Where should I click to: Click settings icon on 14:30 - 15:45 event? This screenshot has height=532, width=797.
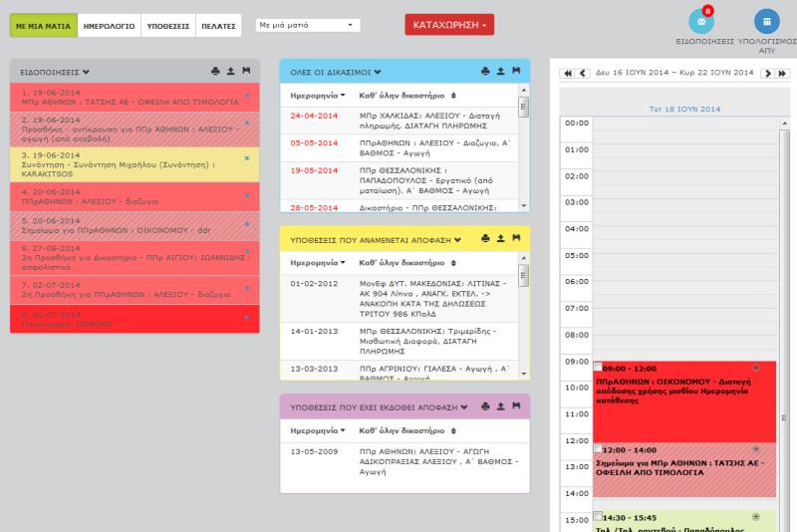click(756, 517)
